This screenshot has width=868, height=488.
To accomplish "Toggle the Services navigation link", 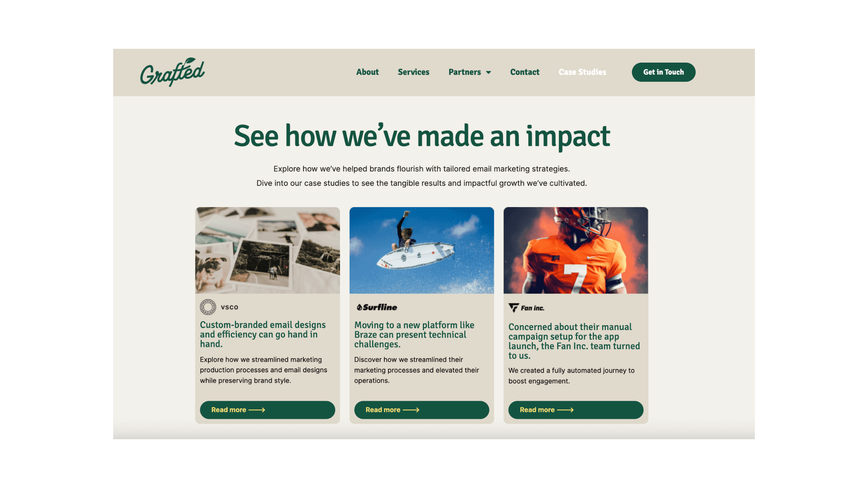I will (x=414, y=72).
